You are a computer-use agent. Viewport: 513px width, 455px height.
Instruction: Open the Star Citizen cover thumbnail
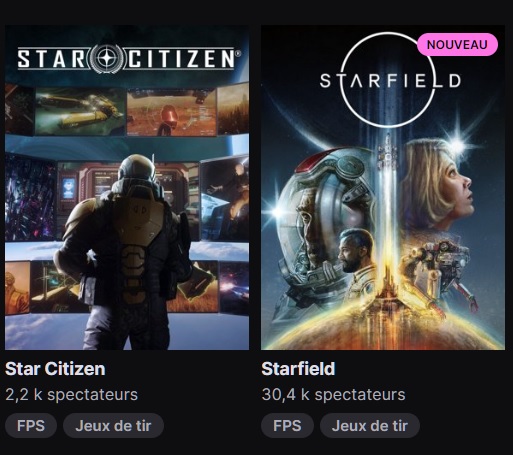click(x=127, y=187)
